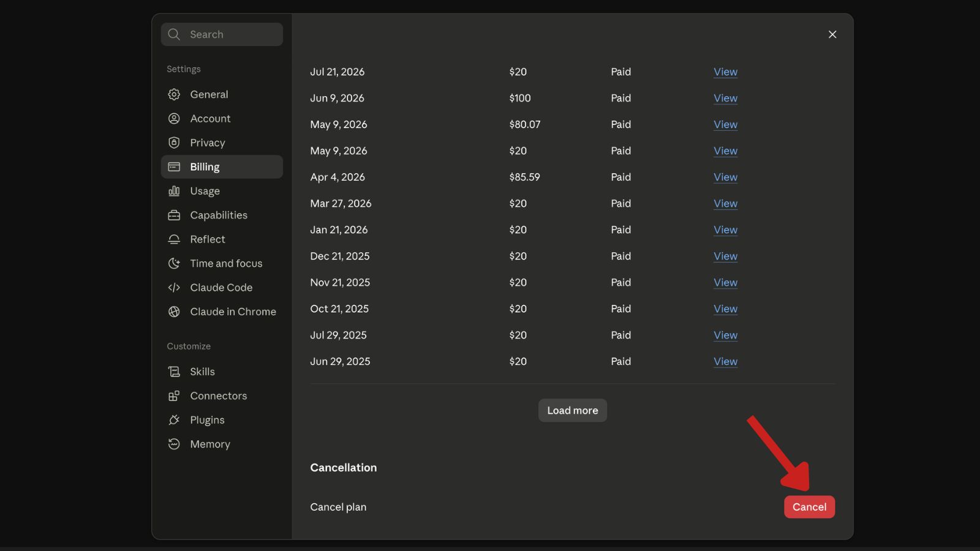Select the Billing menu item
This screenshot has height=551, width=980.
(x=222, y=167)
